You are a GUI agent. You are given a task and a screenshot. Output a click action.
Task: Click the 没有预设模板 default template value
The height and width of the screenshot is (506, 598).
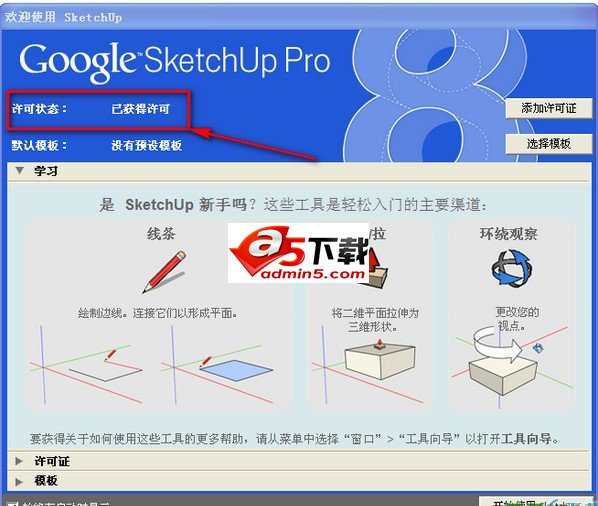tap(146, 146)
